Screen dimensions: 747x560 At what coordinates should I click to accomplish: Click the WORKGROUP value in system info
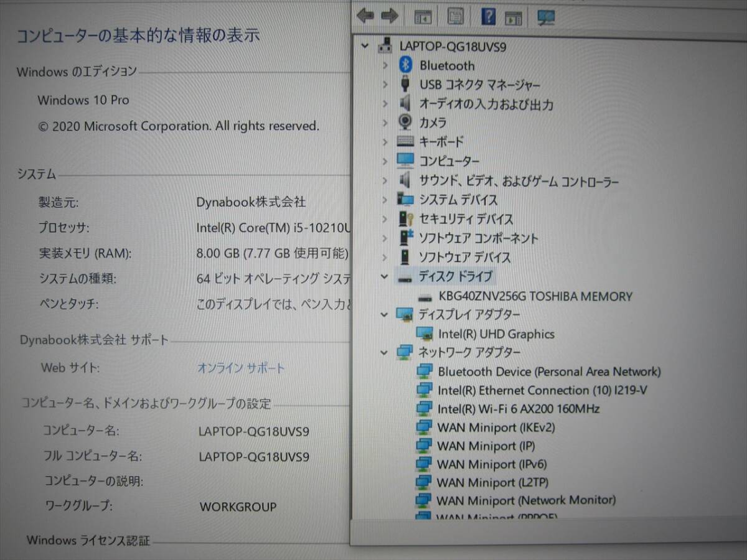tap(238, 506)
